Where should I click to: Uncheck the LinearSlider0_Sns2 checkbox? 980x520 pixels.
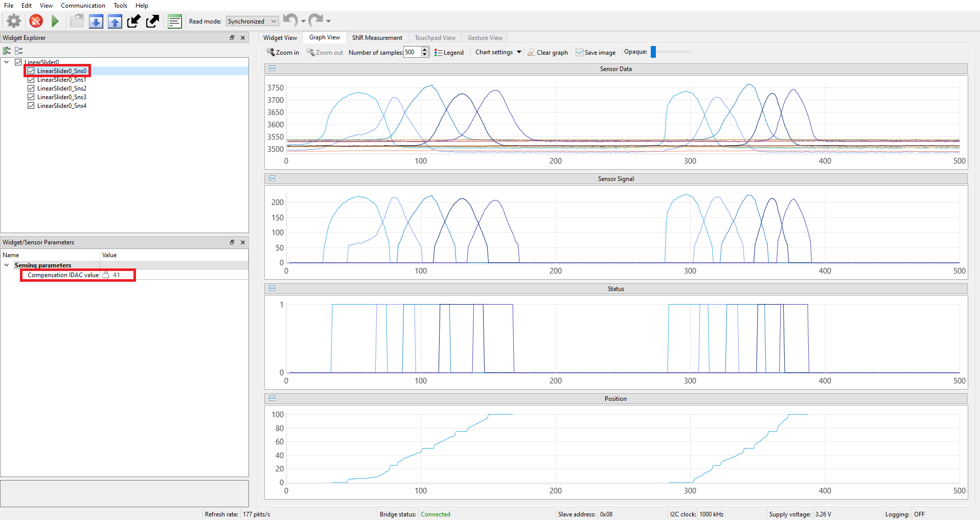click(x=31, y=88)
